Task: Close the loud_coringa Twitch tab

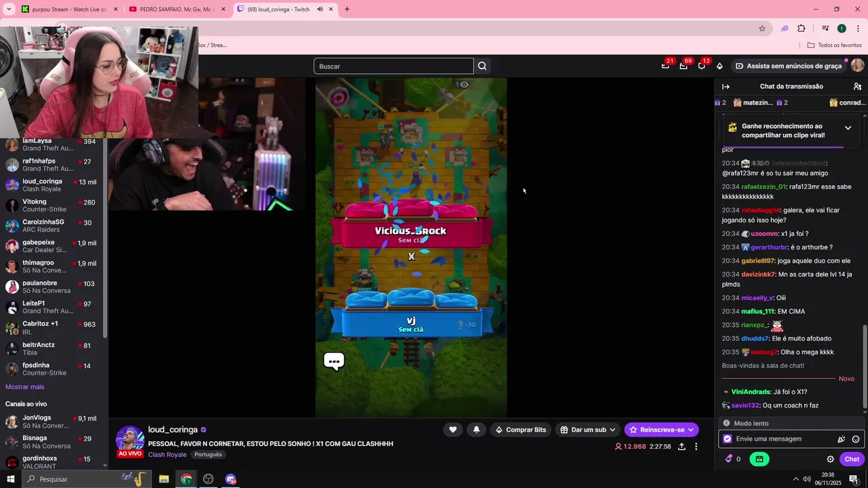Action: pos(331,9)
